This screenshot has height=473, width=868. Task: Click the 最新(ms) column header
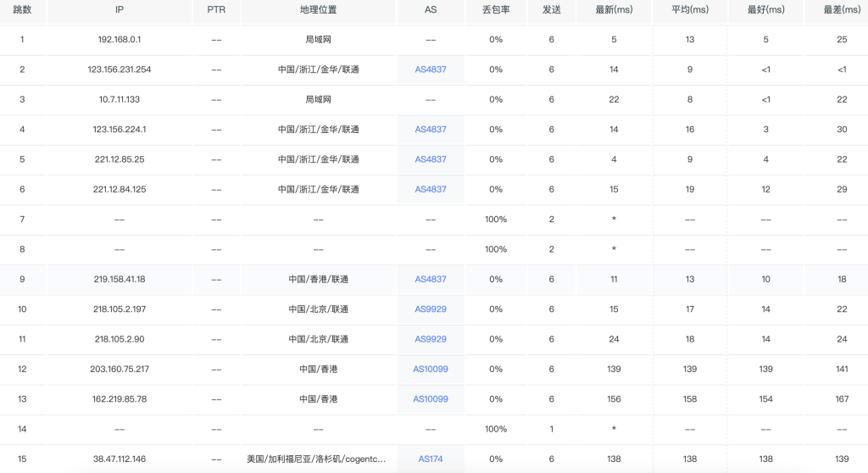coord(614,9)
